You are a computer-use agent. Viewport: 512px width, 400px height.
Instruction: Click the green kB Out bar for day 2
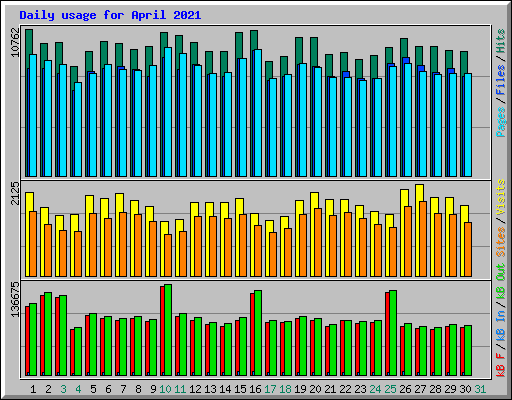click(x=48, y=334)
